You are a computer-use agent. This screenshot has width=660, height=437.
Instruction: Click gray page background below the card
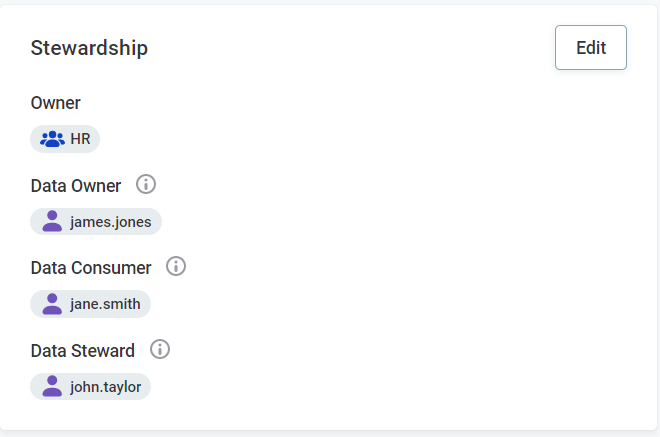click(330, 433)
